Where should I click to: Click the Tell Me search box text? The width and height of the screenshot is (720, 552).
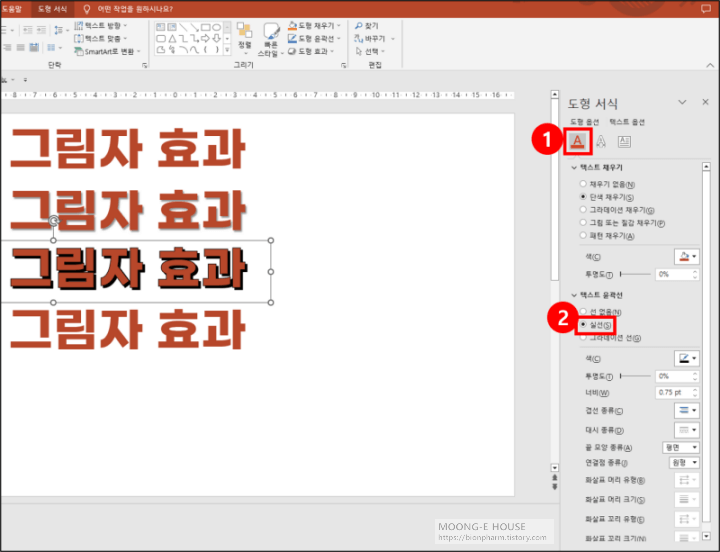(135, 9)
